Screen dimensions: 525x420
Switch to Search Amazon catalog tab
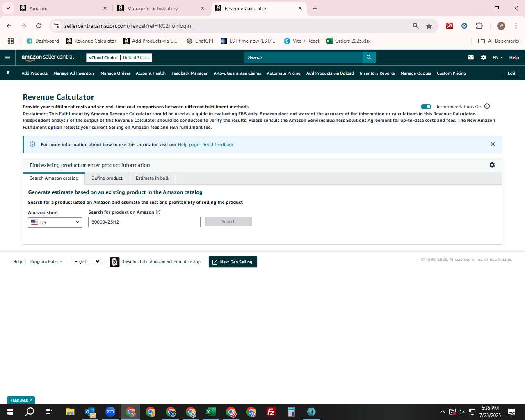[54, 178]
